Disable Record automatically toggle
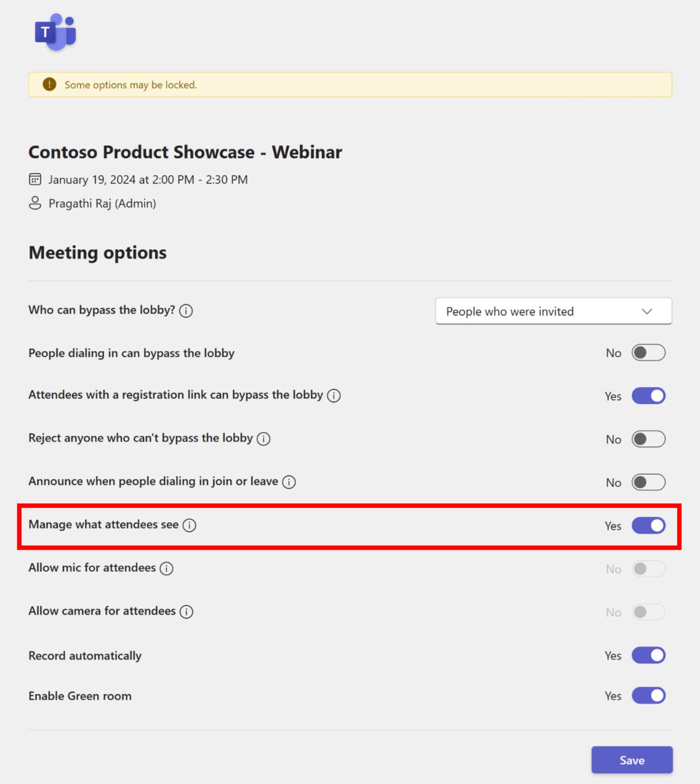This screenshot has width=700, height=784. pyautogui.click(x=648, y=655)
